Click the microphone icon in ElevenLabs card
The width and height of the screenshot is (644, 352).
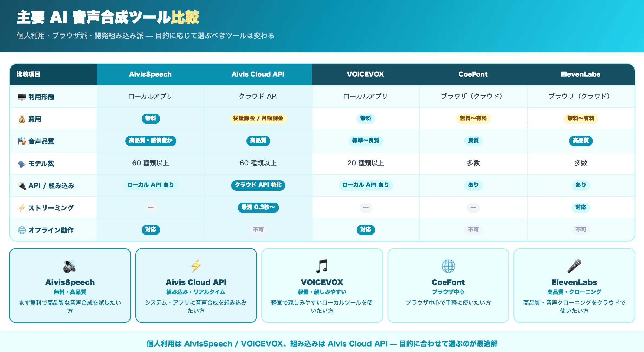(x=574, y=266)
